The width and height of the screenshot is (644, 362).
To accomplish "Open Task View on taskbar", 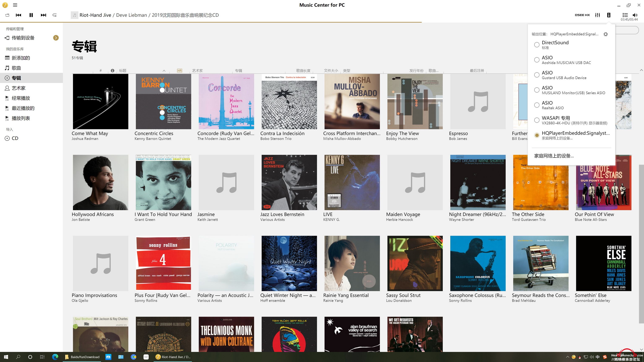I will [42, 357].
